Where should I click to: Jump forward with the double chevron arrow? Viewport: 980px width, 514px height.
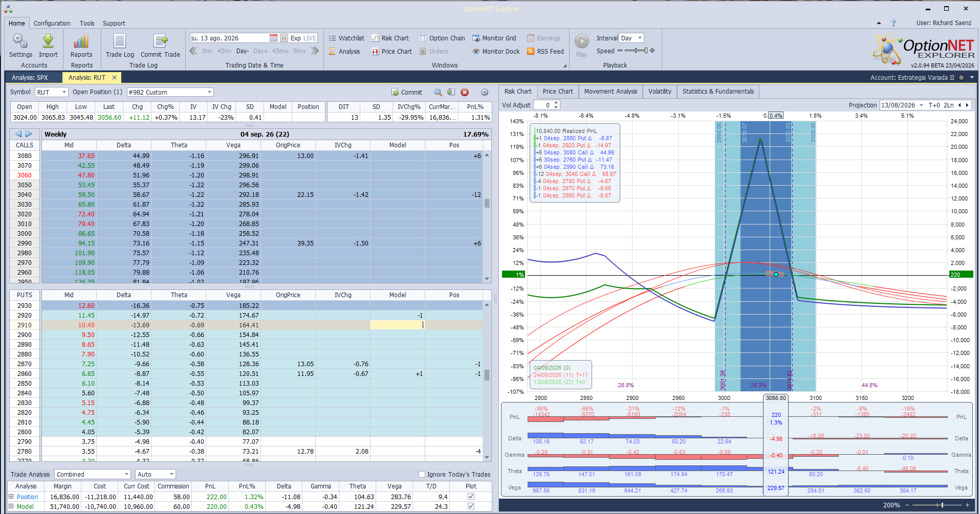(315, 51)
